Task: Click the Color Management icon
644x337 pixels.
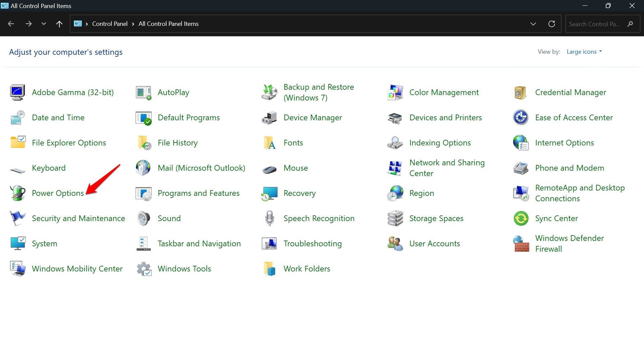Action: coord(395,92)
